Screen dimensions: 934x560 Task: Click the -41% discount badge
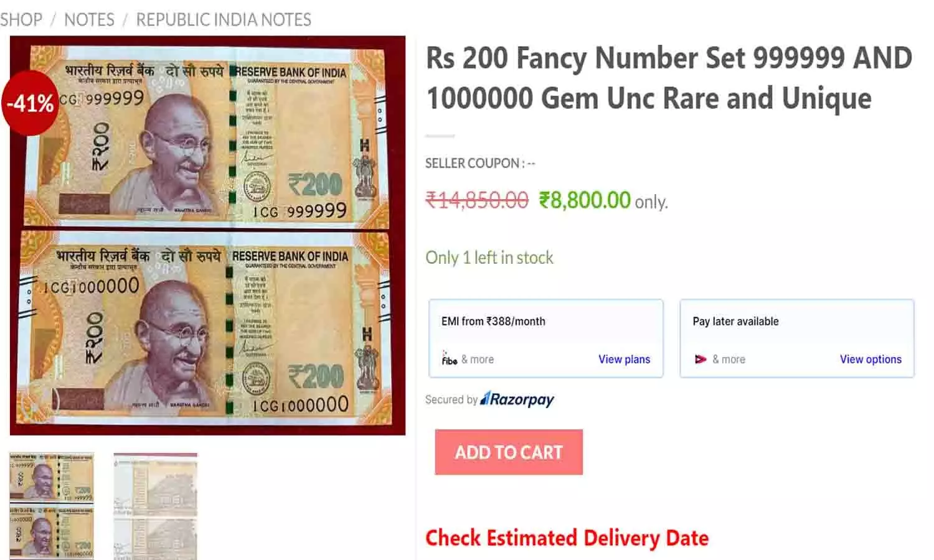pyautogui.click(x=30, y=103)
